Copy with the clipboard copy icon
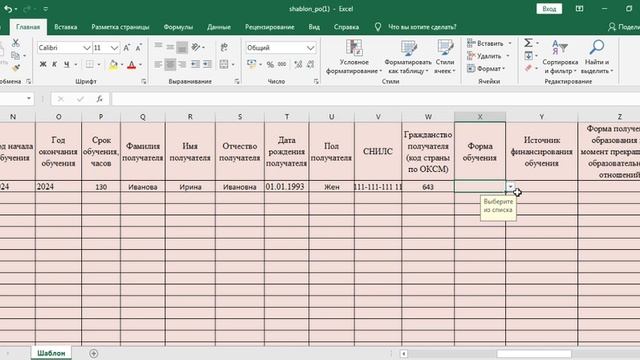Image resolution: width=640 pixels, height=360 pixels. pyautogui.click(x=16, y=55)
